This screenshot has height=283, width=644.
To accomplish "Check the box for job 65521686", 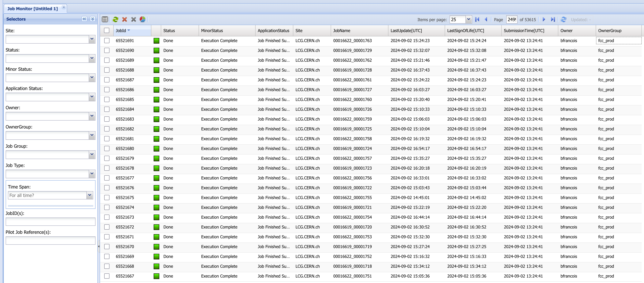I will (x=107, y=89).
